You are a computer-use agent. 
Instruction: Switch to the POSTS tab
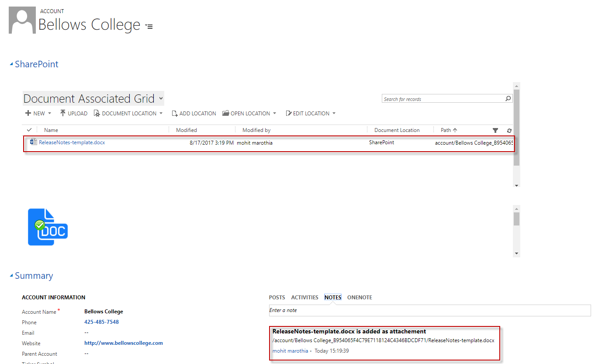click(x=277, y=298)
